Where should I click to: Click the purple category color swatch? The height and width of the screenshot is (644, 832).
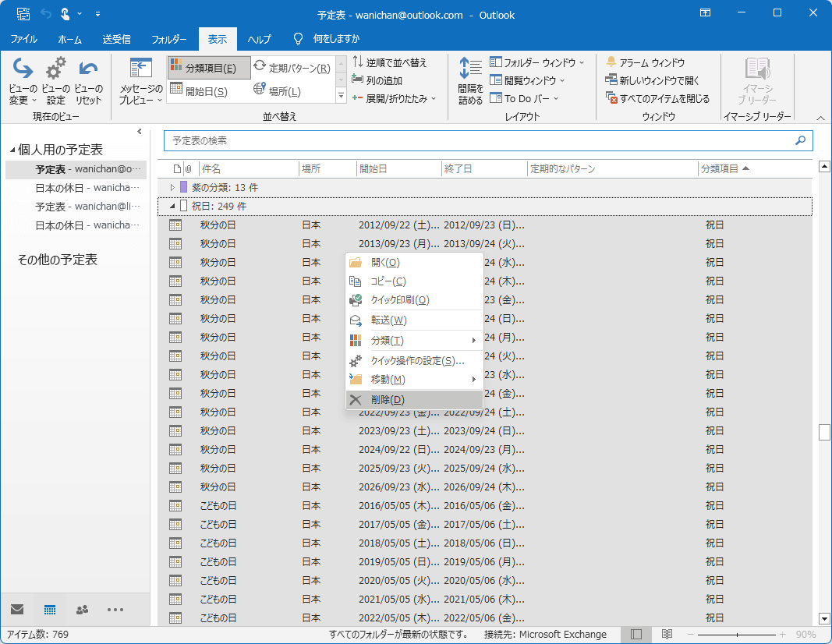coord(183,187)
